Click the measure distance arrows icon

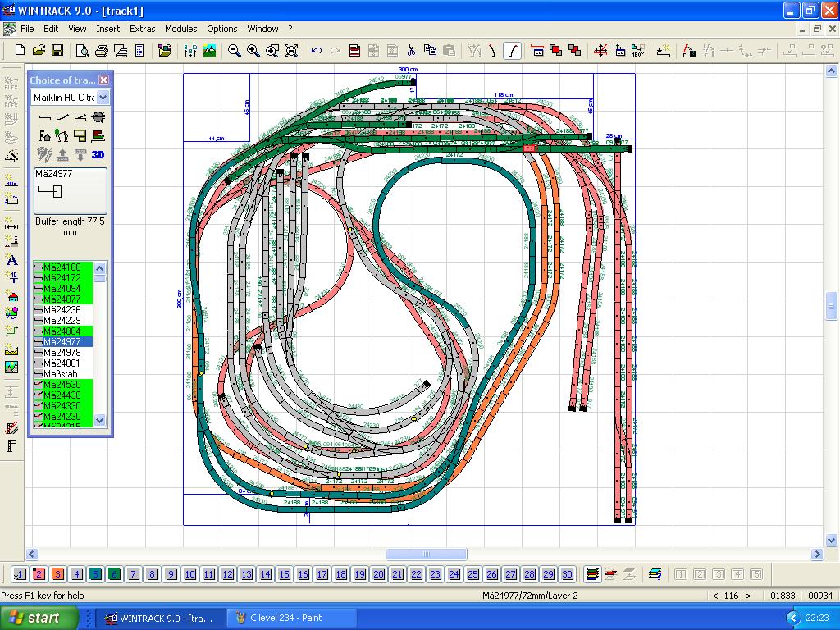[x=11, y=223]
